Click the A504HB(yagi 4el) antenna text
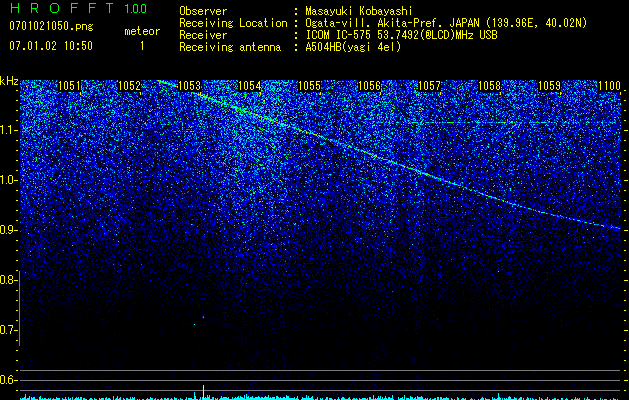629x400 pixels. tap(353, 47)
